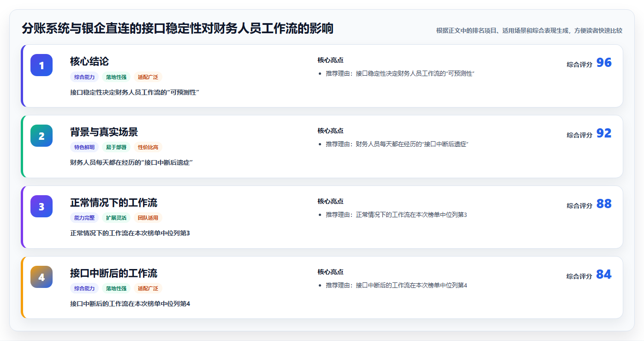Viewport: 644px width, 341px height.
Task: Open the 核心结论 card title
Action: coord(89,61)
